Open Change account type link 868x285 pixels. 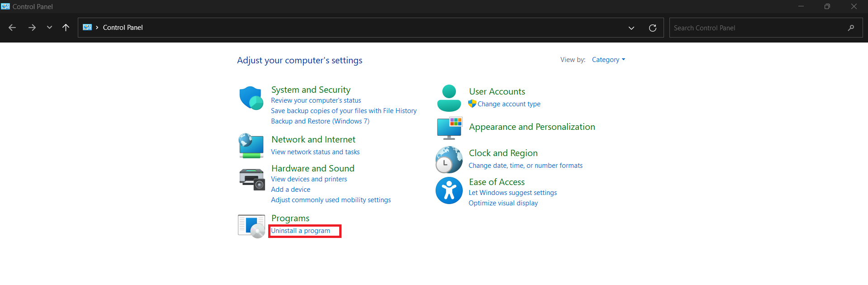tap(509, 104)
